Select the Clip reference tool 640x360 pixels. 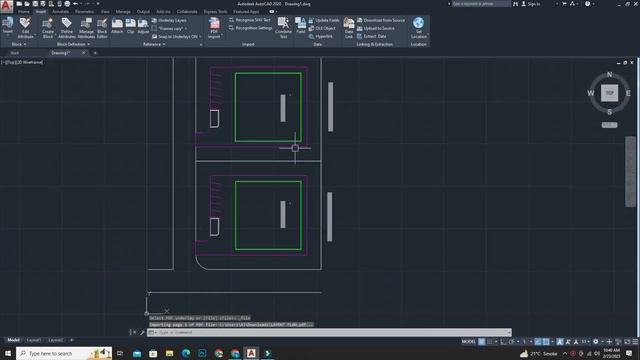(130, 26)
